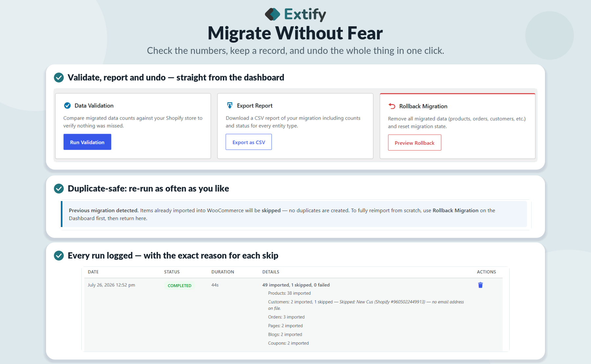Delete the July 26 log entry with trash icon
This screenshot has height=364, width=591.
point(480,285)
